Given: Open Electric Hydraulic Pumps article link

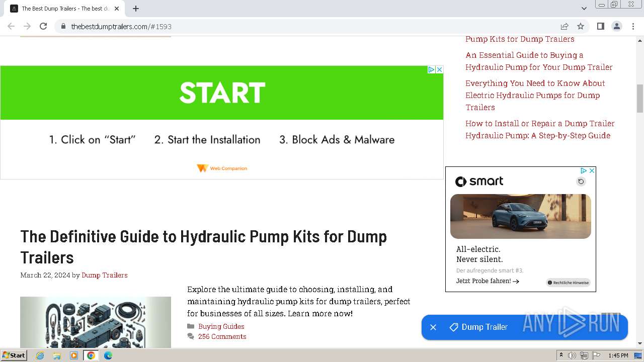Looking at the screenshot, I should pos(535,95).
